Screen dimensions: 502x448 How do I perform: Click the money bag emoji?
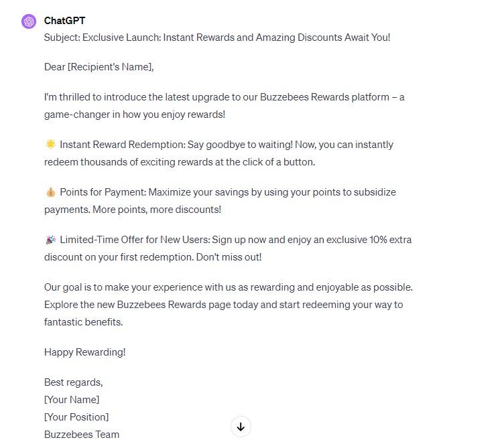point(50,192)
